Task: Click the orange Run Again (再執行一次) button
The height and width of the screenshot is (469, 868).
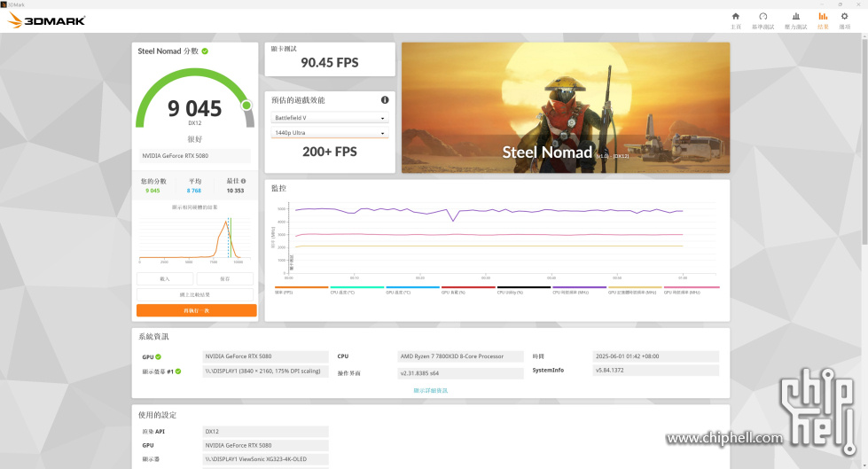Action: (x=197, y=310)
